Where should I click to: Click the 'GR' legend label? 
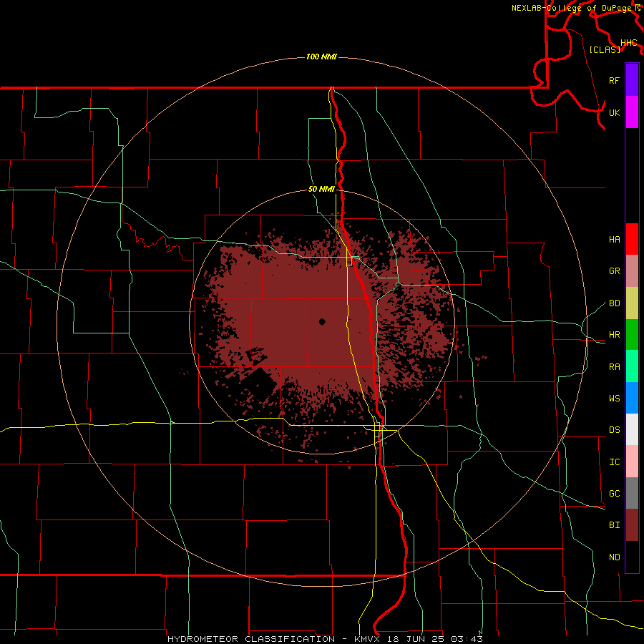pos(615,271)
